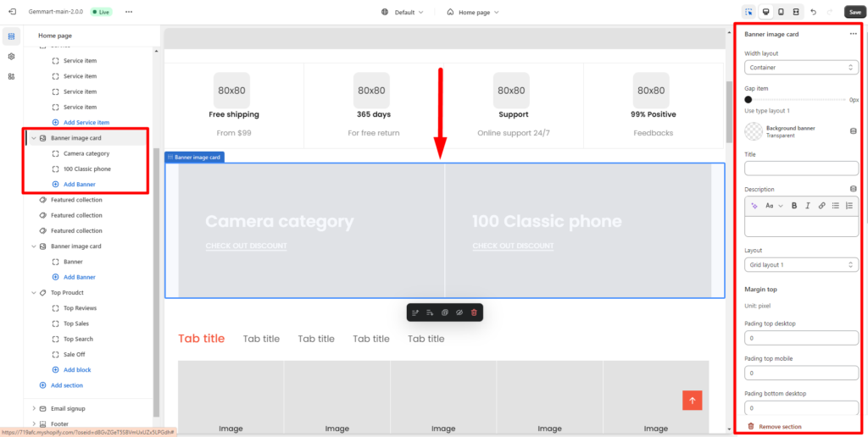Open the Default market dropdown
This screenshot has width=868, height=437.
coord(403,12)
